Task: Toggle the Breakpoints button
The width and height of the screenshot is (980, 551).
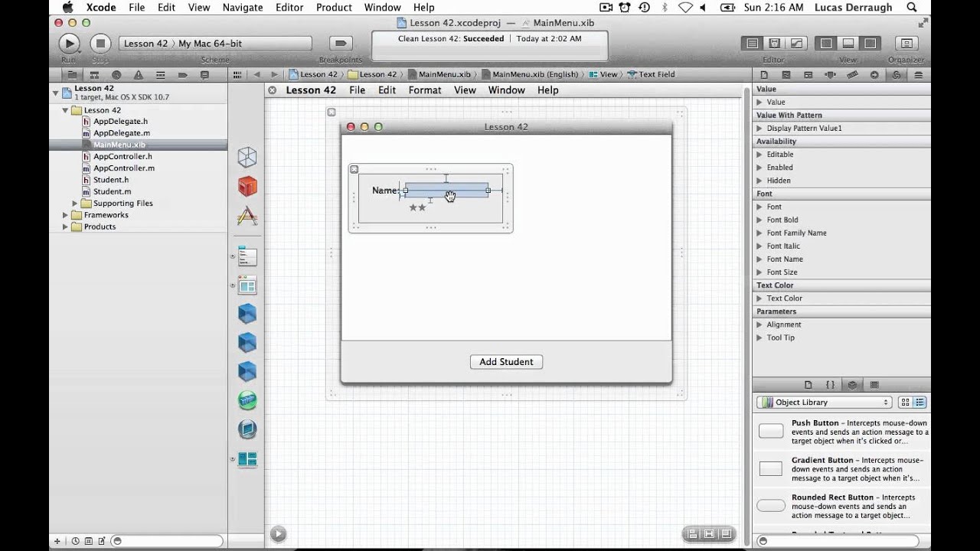Action: pyautogui.click(x=341, y=44)
